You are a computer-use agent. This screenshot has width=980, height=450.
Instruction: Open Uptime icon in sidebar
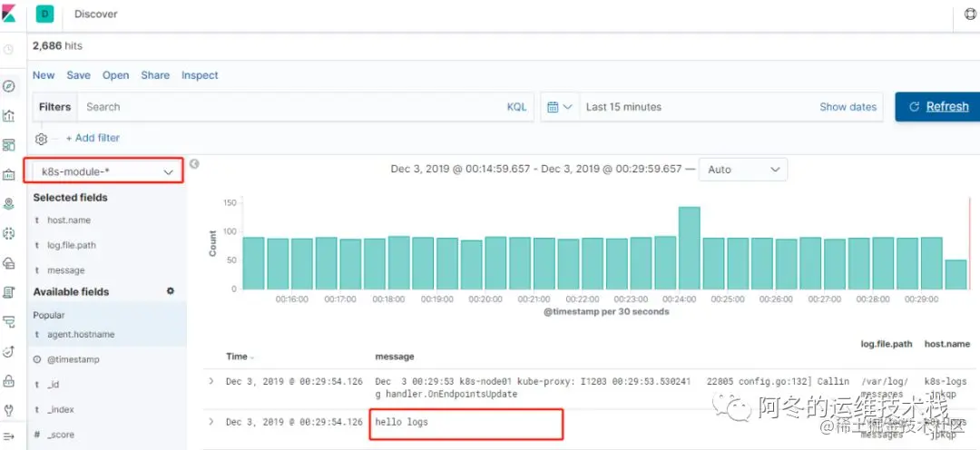click(x=9, y=351)
